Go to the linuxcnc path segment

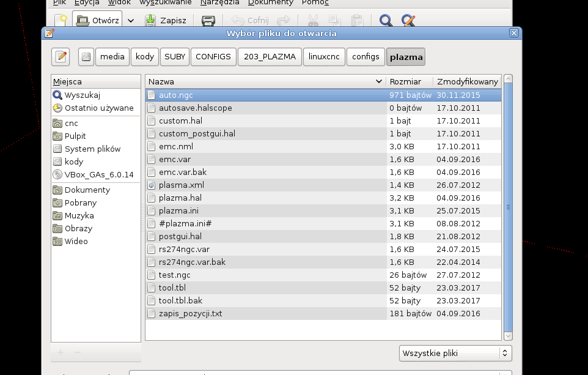[x=324, y=57]
